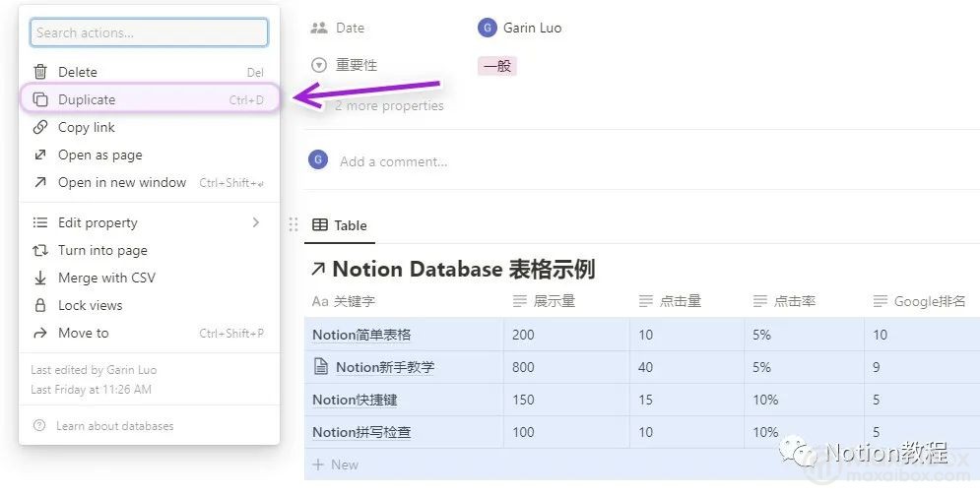Click the text icon on 展示量 header

point(520,301)
